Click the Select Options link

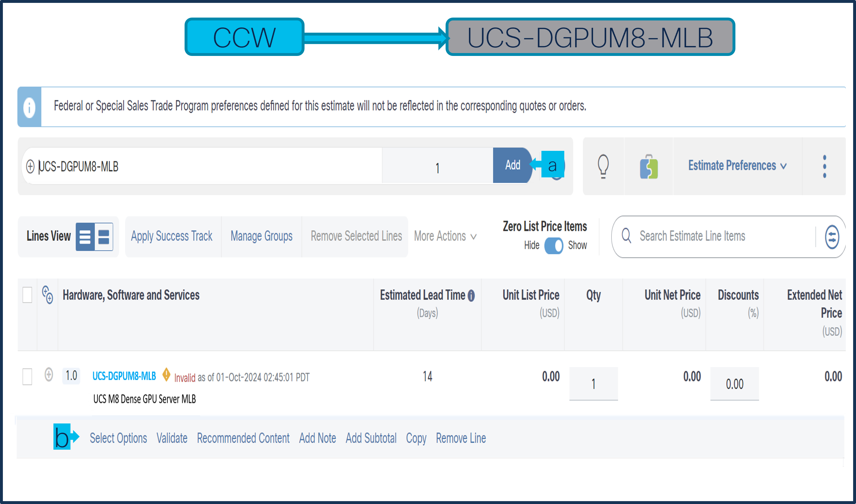118,438
